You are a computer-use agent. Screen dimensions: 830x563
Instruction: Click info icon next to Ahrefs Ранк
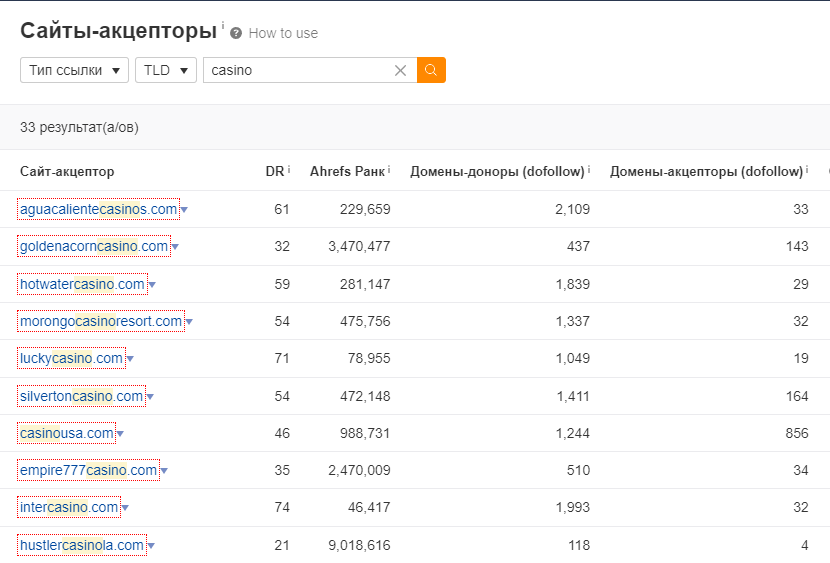click(x=389, y=170)
